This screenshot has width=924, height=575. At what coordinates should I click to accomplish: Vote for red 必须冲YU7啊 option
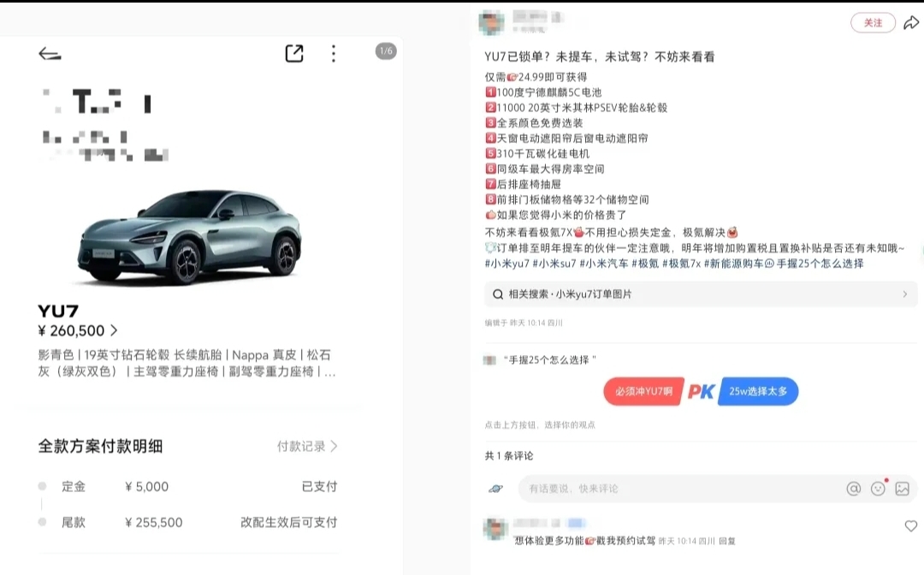[643, 391]
